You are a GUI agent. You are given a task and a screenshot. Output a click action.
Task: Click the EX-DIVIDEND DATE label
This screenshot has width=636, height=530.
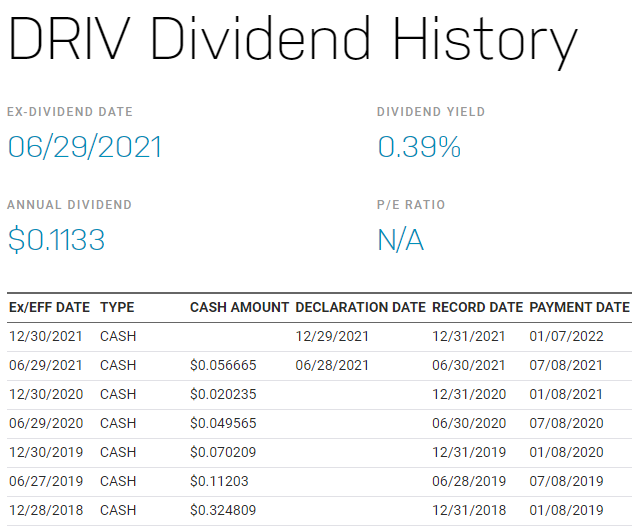70,112
